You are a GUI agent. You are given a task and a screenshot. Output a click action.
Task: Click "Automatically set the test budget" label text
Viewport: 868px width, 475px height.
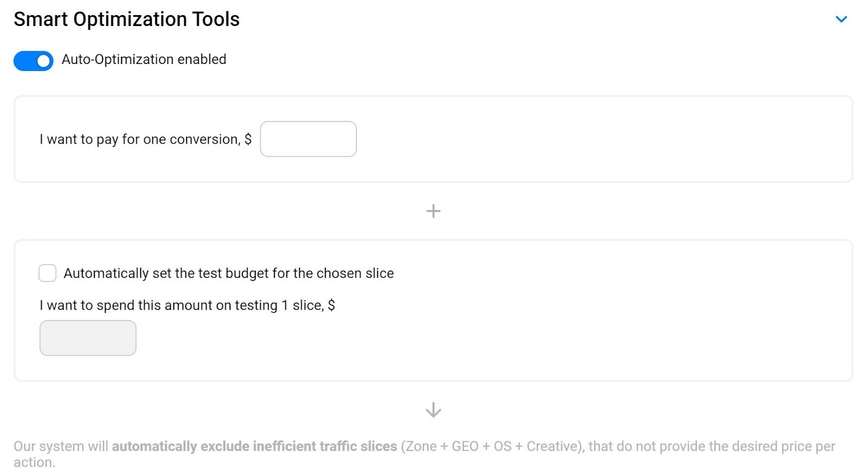[228, 273]
